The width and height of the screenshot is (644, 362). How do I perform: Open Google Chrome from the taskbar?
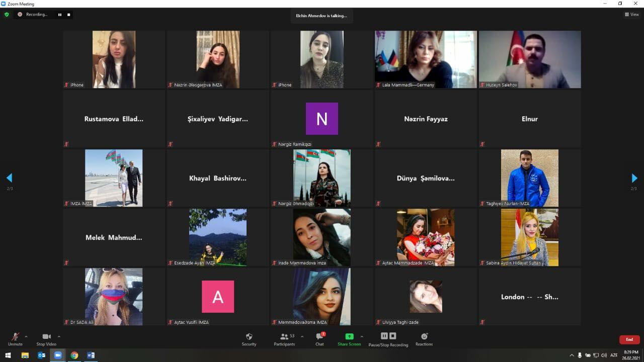tap(74, 355)
